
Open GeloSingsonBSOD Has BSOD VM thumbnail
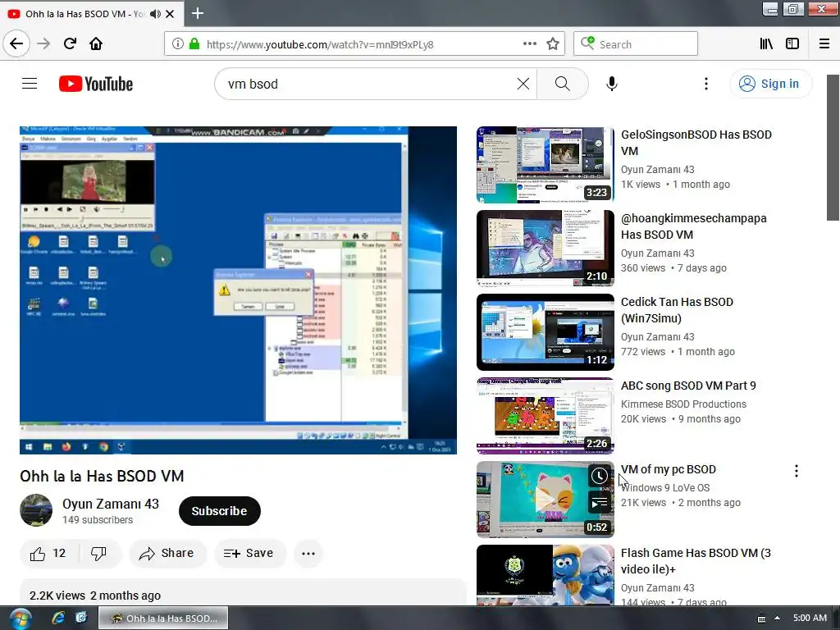pos(546,164)
